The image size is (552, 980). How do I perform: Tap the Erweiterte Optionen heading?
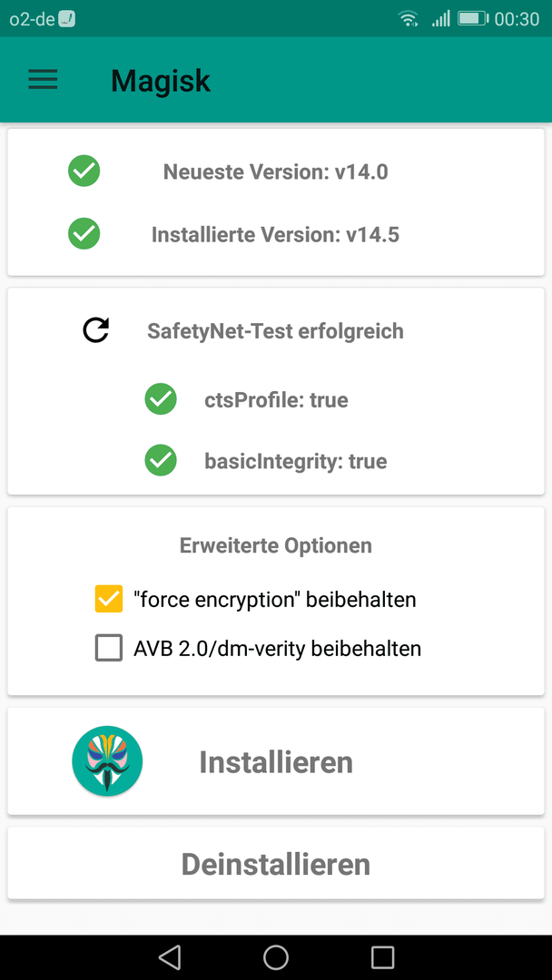pyautogui.click(x=276, y=545)
